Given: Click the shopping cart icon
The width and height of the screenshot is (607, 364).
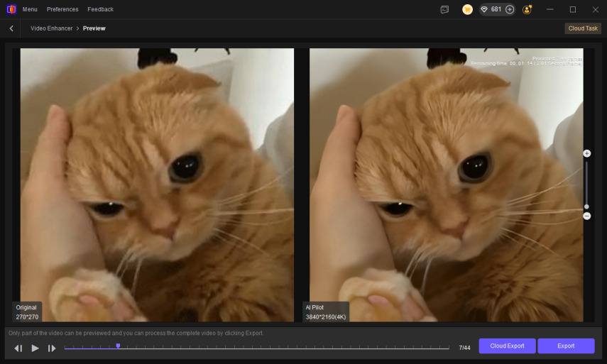Looking at the screenshot, I should (467, 9).
